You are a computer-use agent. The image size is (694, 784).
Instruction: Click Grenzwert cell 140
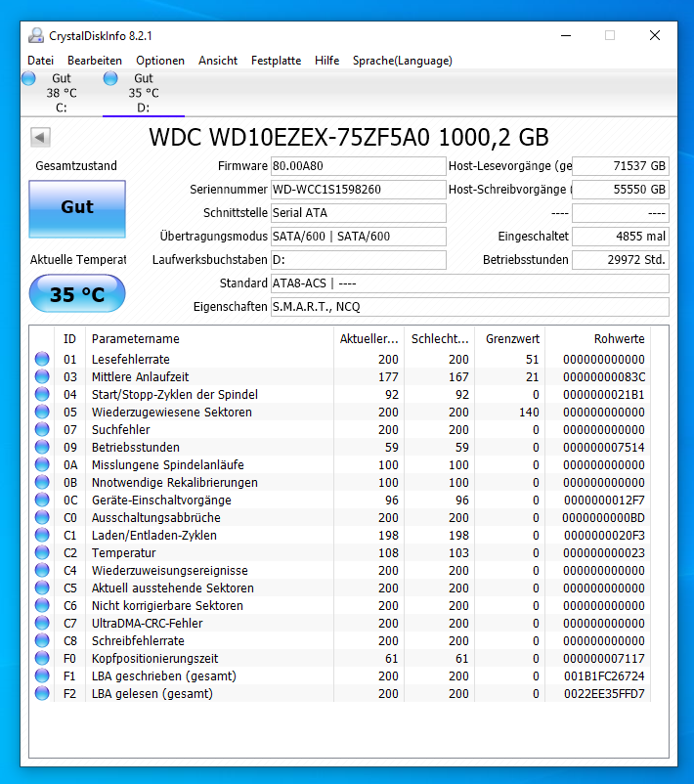click(529, 412)
